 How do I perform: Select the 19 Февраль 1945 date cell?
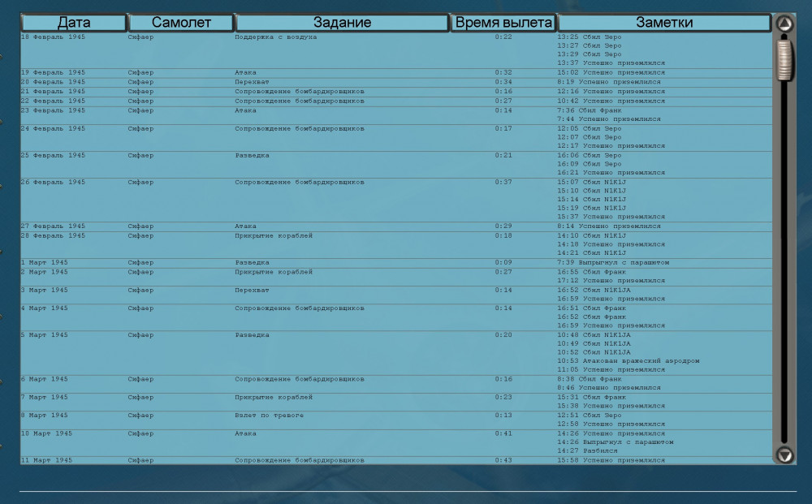pos(53,73)
